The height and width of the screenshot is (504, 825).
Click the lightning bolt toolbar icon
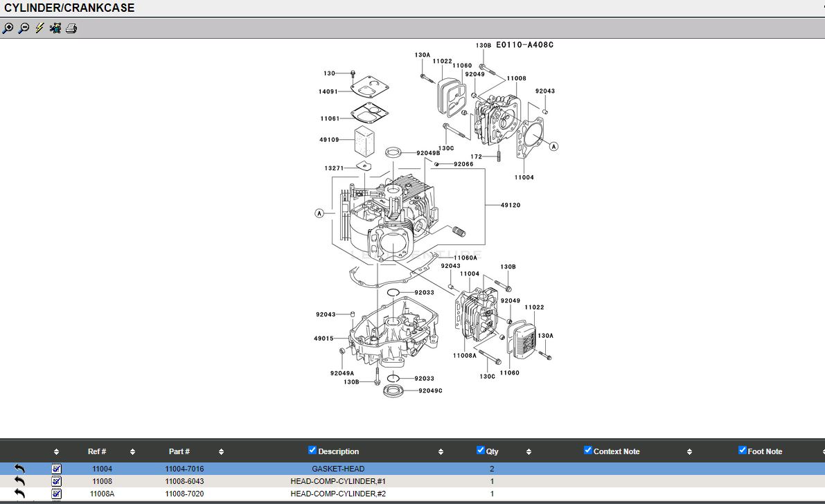click(x=39, y=28)
